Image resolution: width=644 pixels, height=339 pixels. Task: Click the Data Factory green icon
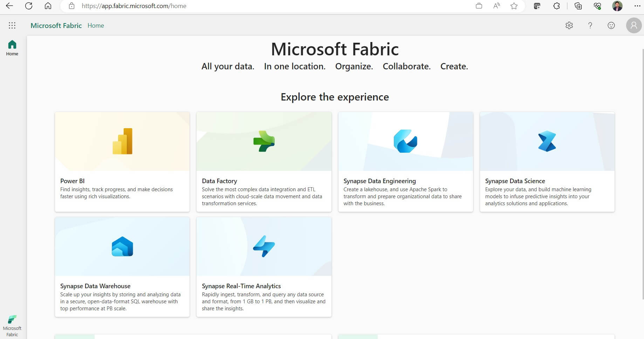pos(264,141)
